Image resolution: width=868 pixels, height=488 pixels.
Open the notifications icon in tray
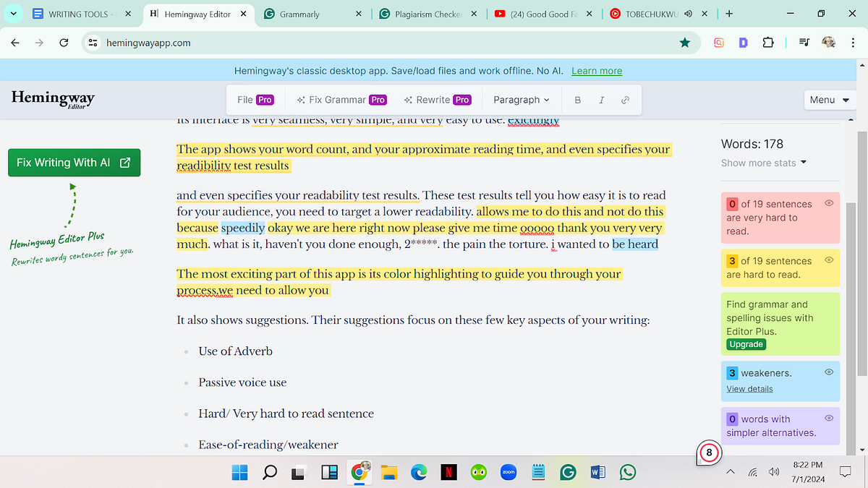(845, 472)
